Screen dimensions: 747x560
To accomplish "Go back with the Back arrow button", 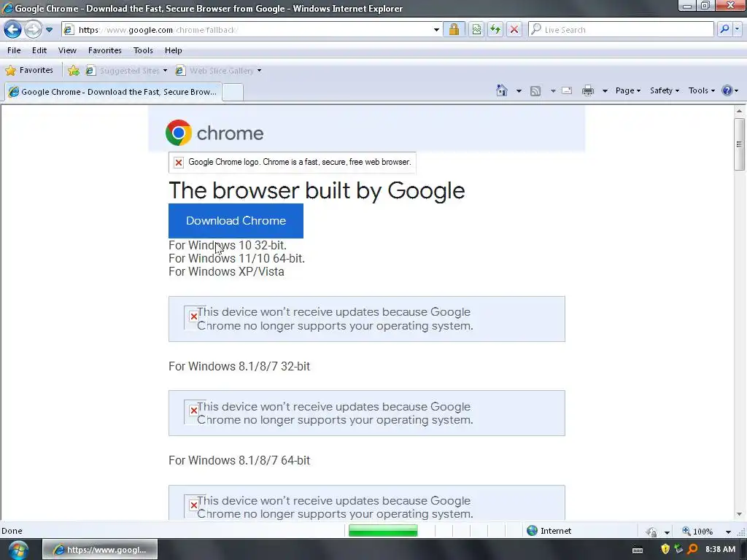I will point(12,29).
